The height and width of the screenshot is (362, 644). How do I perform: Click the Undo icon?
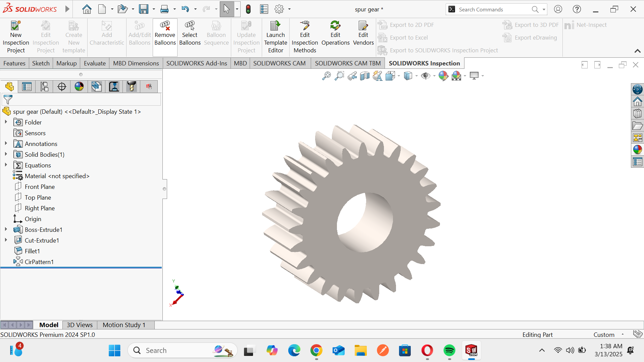[185, 9]
